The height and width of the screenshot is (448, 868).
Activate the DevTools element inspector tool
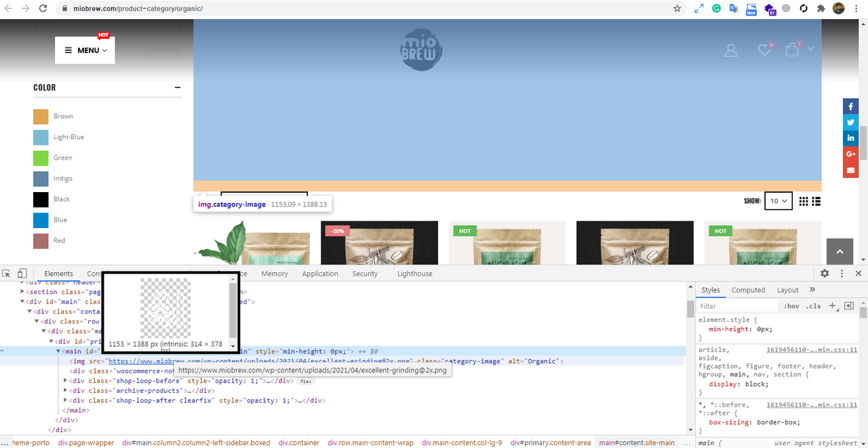7,274
